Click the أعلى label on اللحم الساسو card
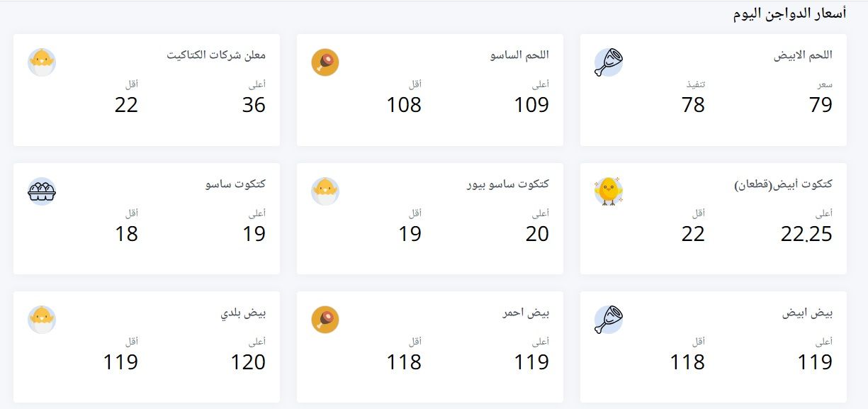868x409 pixels. (538, 86)
